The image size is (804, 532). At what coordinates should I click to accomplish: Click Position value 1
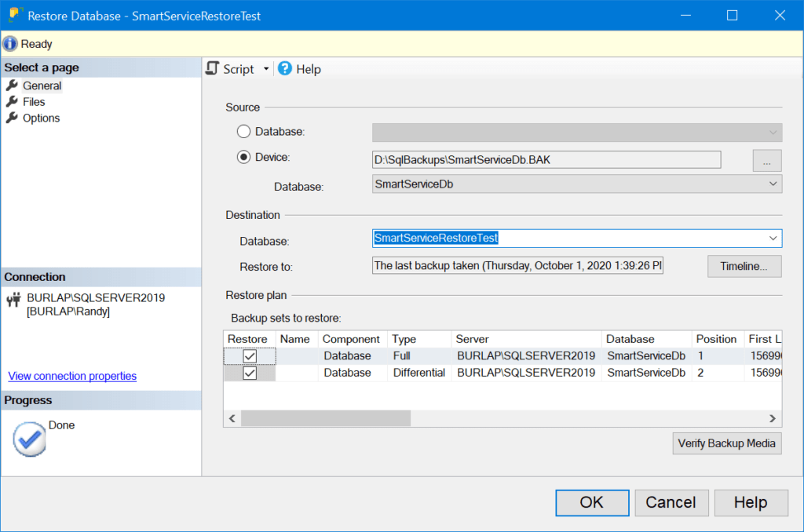coord(700,355)
